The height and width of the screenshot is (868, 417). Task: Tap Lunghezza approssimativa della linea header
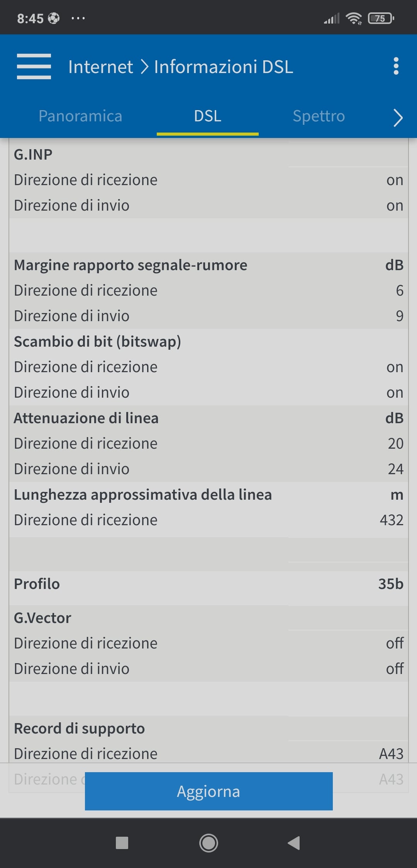click(143, 495)
